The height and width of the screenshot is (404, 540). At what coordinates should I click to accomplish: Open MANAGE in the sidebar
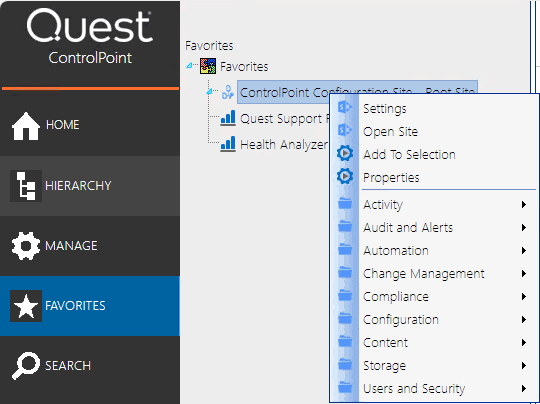(x=90, y=246)
